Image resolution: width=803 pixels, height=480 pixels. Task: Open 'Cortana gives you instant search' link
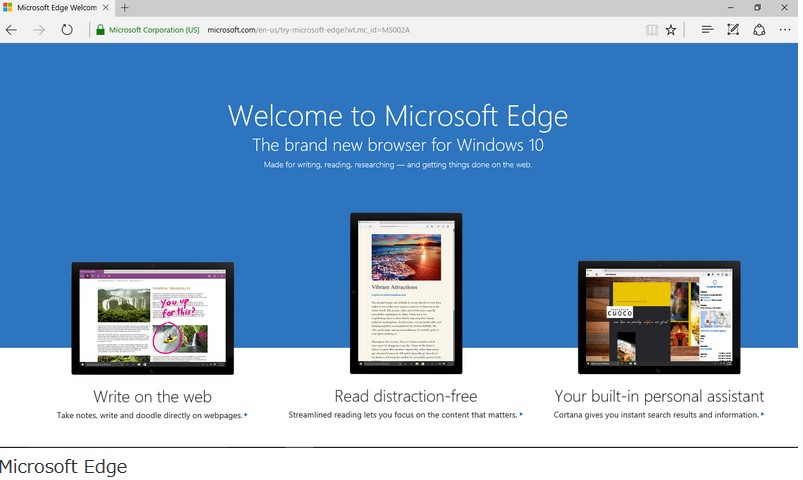pos(658,415)
